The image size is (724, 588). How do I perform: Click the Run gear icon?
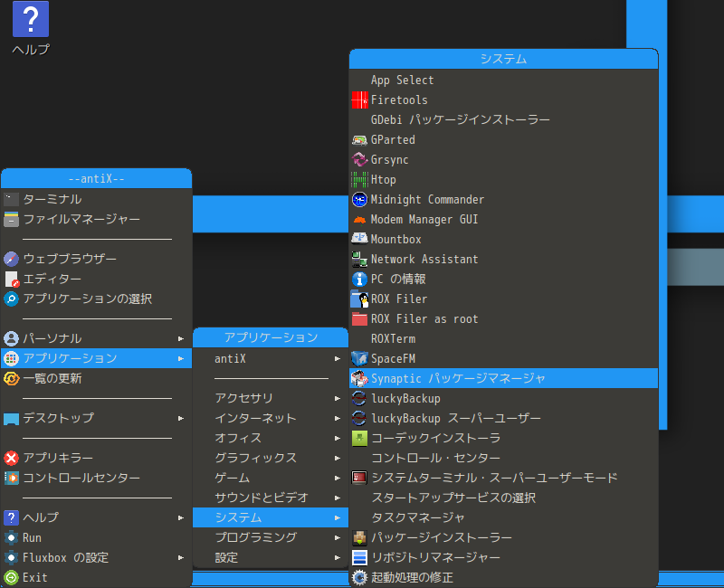[x=11, y=537]
